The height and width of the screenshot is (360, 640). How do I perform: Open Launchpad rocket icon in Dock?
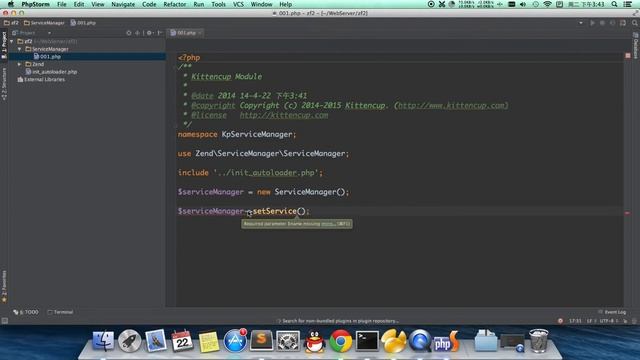(129, 340)
